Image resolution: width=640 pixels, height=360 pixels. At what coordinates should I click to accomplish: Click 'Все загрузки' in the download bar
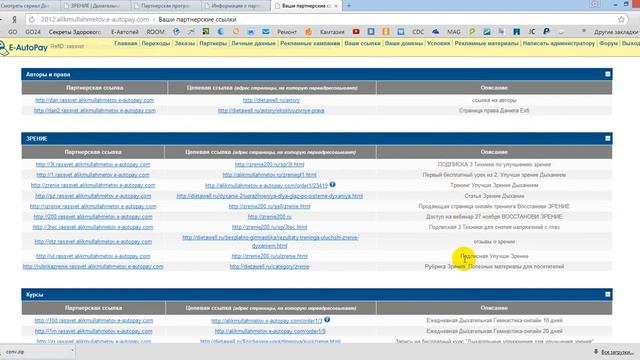point(617,352)
